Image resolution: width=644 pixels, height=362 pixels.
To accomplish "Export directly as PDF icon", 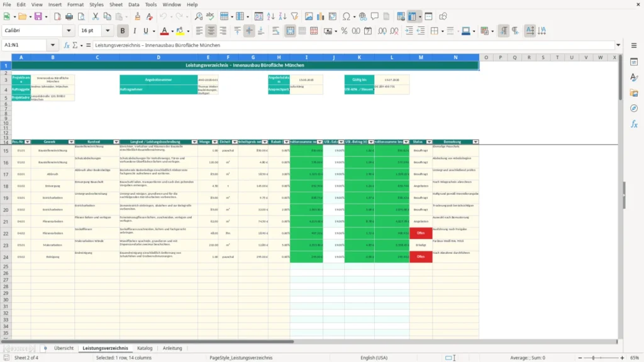I will click(x=57, y=16).
